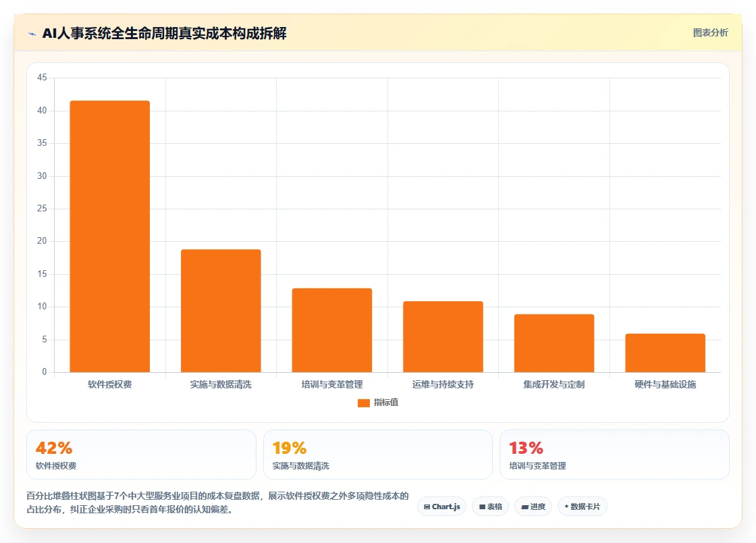Select the 进度 tag

point(533,507)
